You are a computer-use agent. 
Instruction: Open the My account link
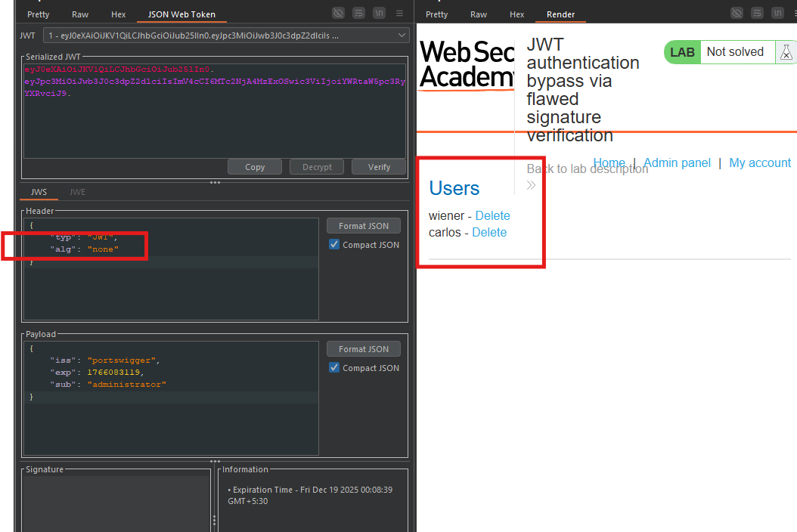760,163
